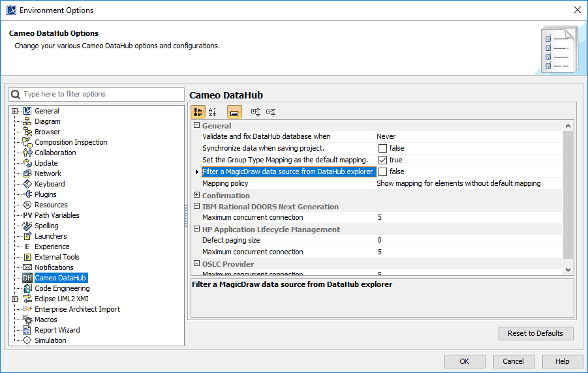Click the filter options search field

(102, 95)
